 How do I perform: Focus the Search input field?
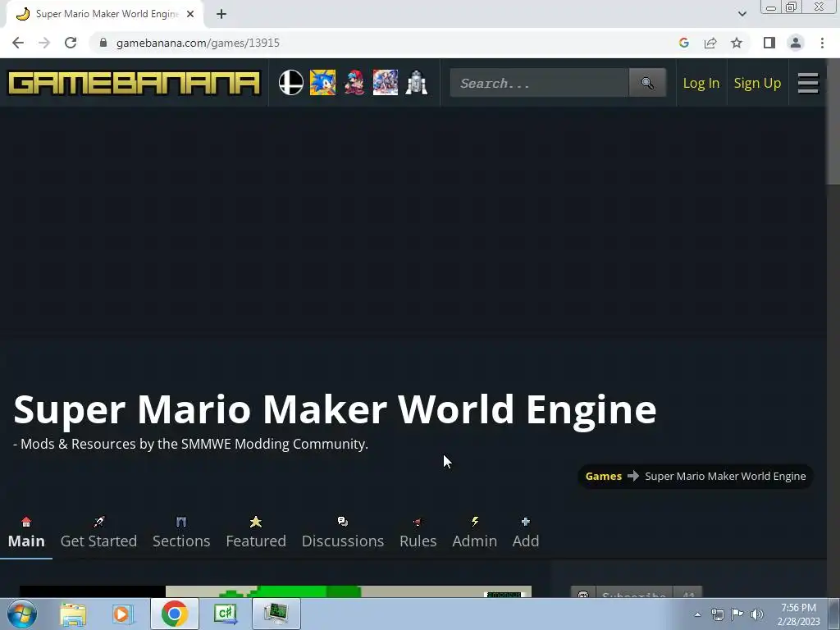539,83
